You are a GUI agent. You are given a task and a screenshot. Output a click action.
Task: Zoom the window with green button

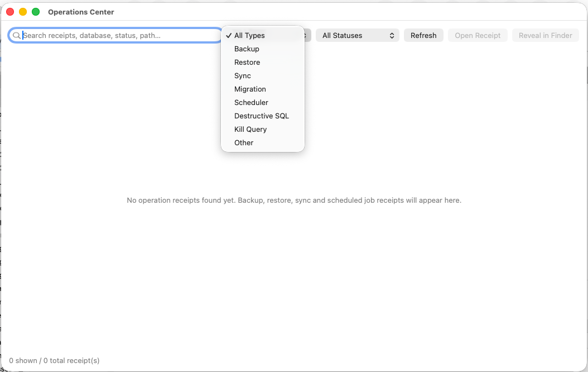pyautogui.click(x=36, y=12)
